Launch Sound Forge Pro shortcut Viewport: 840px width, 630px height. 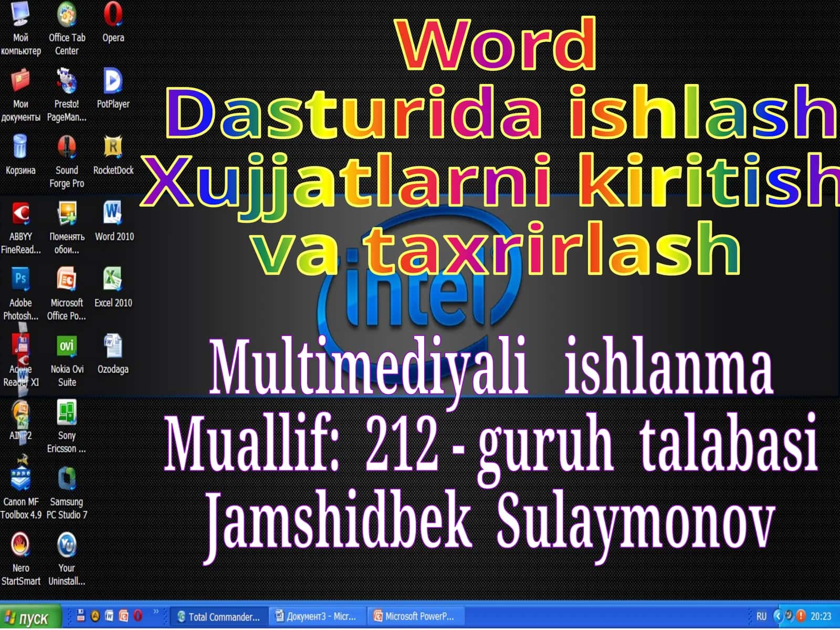[x=67, y=161]
